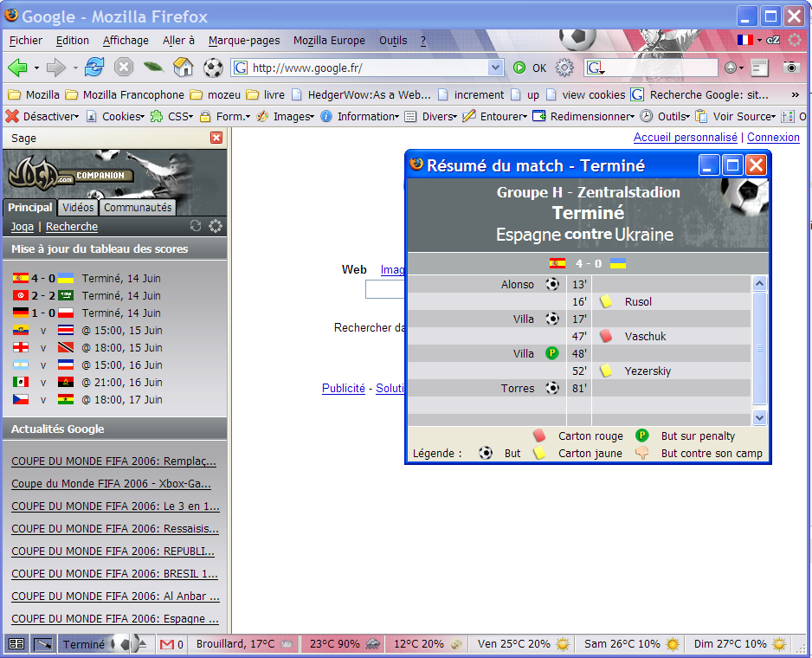Screen dimensions: 812x658
Task: Select the 2 - 2 Tunisia match row
Action: point(87,296)
